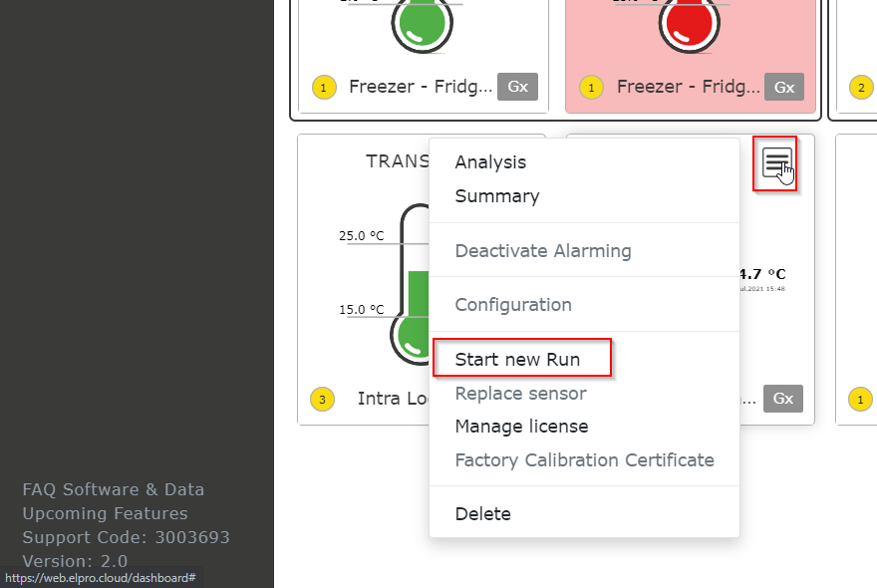Open the FAQ Software & Data link
The image size is (877, 588).
pos(113,489)
